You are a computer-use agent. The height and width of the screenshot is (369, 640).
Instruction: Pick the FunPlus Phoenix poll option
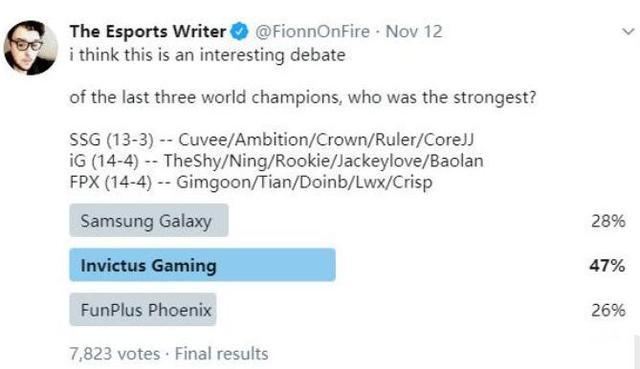(143, 309)
